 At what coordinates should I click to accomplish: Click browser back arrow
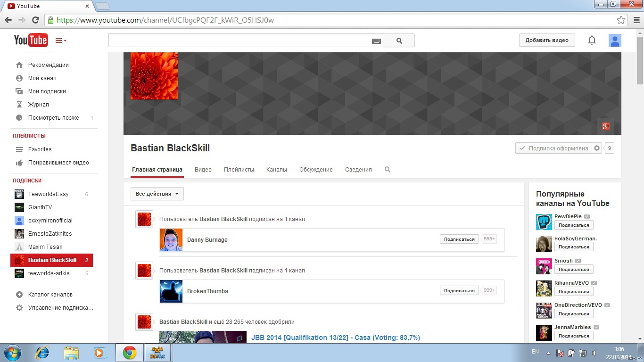click(x=8, y=20)
